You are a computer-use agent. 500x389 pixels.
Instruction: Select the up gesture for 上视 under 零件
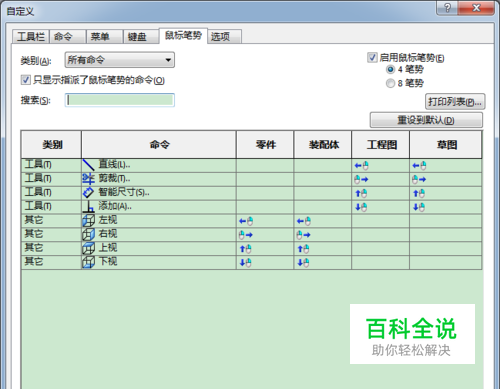point(246,249)
